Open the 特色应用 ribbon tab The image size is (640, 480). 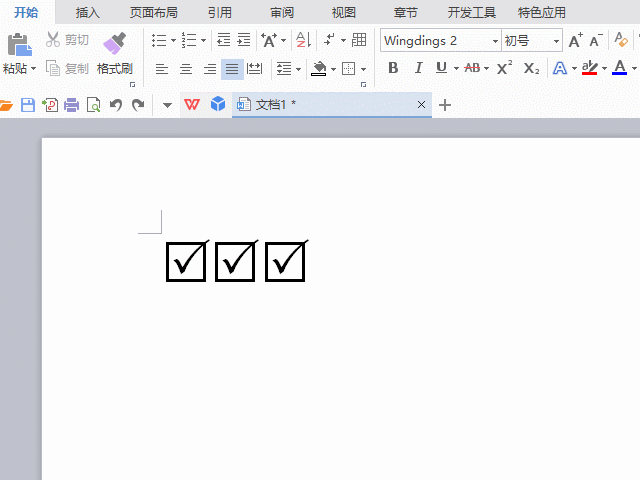click(542, 13)
